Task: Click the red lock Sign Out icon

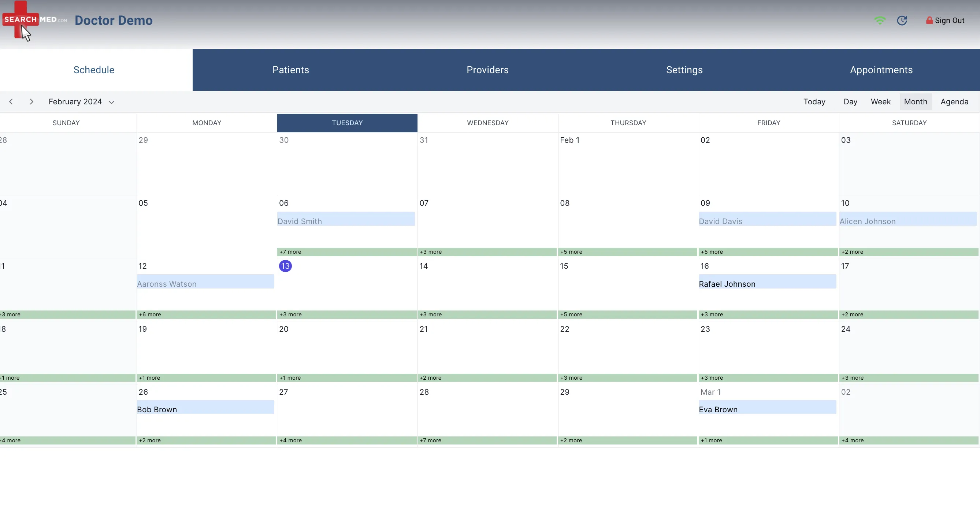Action: point(929,20)
